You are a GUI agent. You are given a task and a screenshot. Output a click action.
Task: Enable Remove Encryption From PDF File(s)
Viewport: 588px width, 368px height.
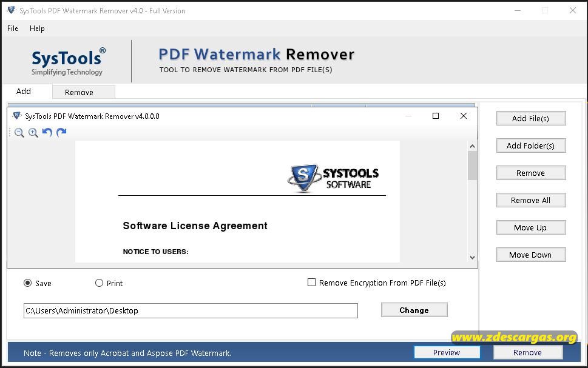pos(311,282)
